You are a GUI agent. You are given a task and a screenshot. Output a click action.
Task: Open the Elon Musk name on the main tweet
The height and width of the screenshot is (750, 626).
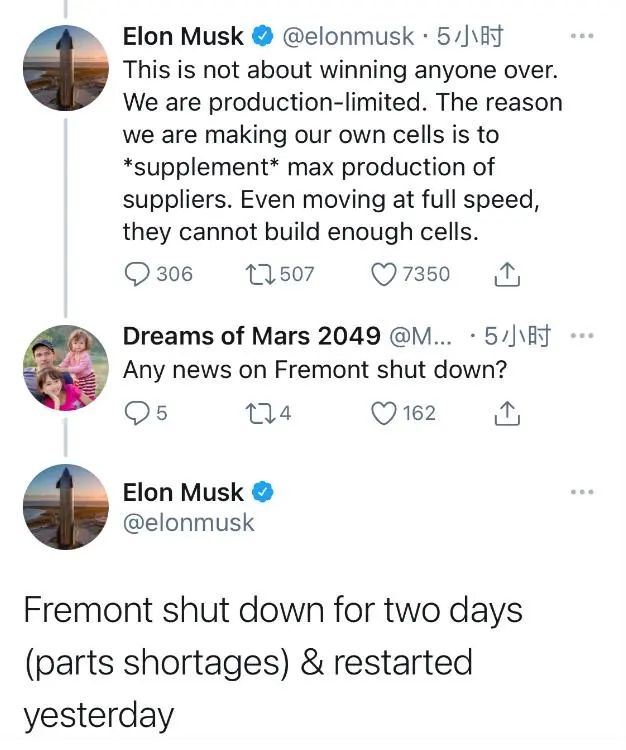183,492
